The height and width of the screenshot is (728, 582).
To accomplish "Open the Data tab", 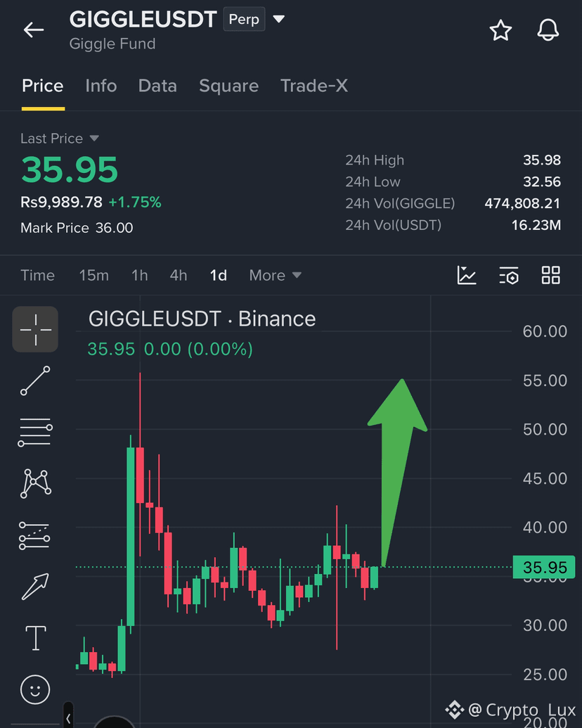I will [x=157, y=86].
